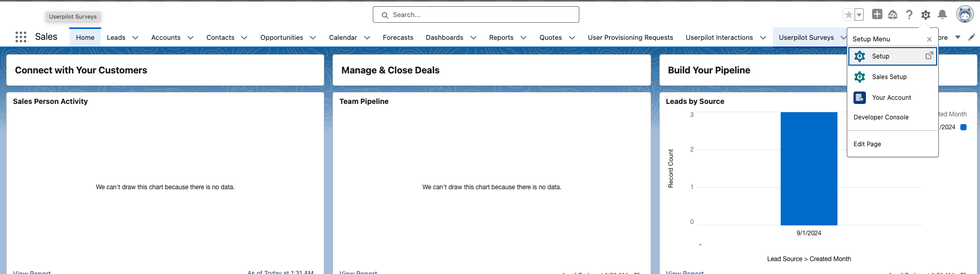The width and height of the screenshot is (980, 274).
Task: Expand the Accounts tab chevron
Action: (x=191, y=38)
